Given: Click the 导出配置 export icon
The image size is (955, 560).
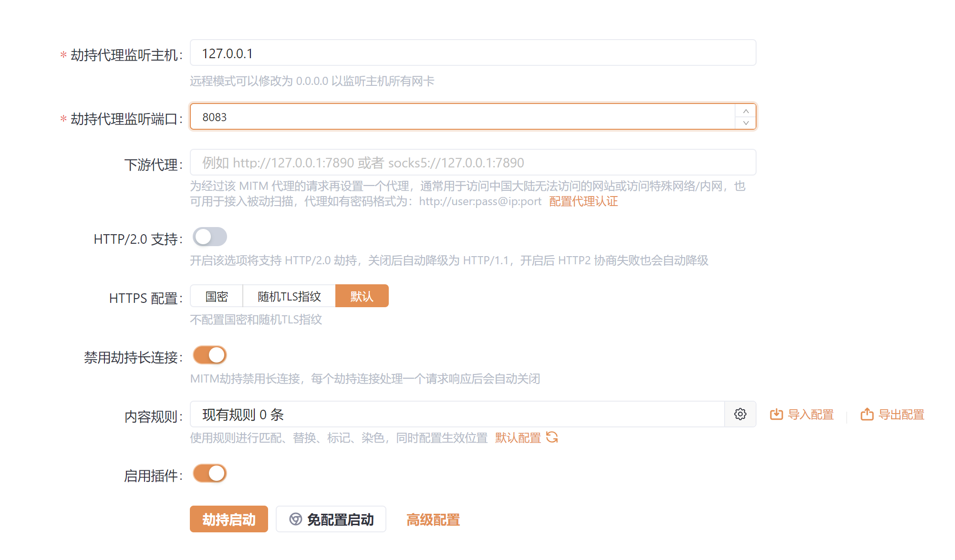Looking at the screenshot, I should point(867,414).
